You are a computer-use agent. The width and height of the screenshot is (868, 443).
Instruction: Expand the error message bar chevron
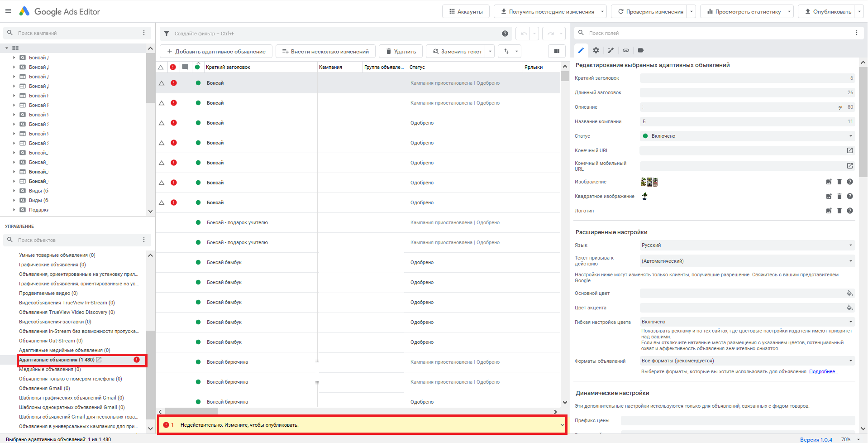(562, 425)
